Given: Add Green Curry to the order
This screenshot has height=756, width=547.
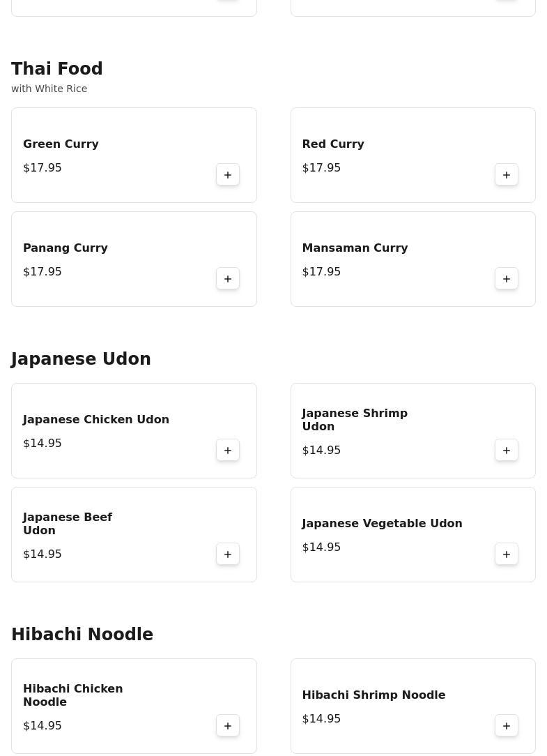Looking at the screenshot, I should (228, 174).
